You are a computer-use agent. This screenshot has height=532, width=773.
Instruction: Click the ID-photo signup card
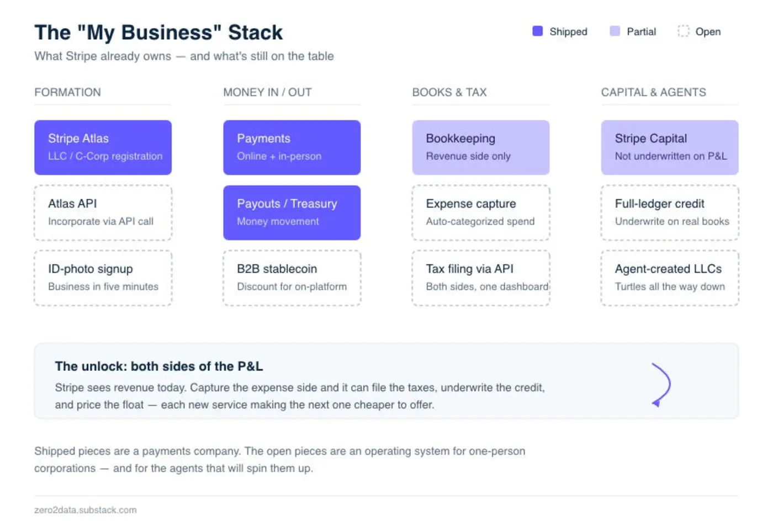click(x=103, y=278)
